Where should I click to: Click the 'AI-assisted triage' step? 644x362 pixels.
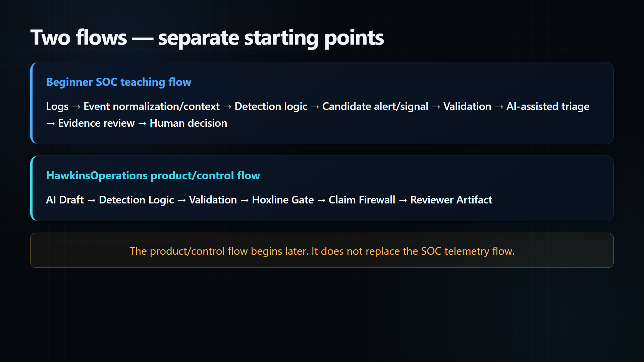(x=548, y=107)
